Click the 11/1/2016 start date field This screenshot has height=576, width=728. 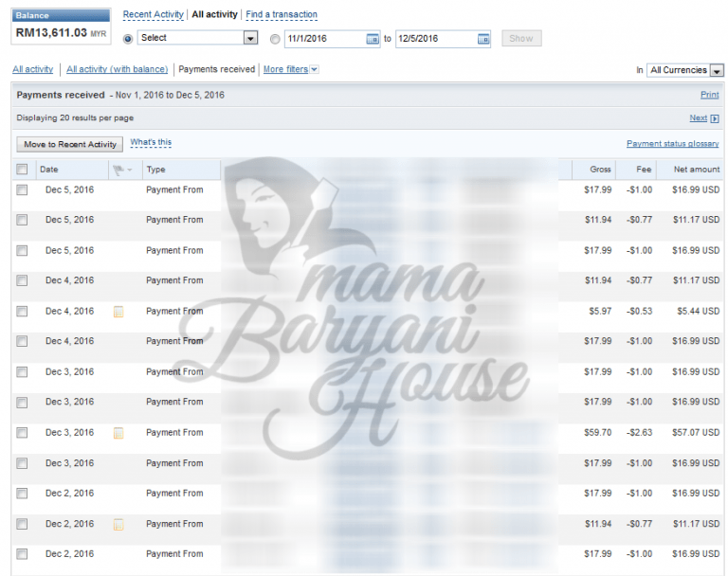click(324, 39)
